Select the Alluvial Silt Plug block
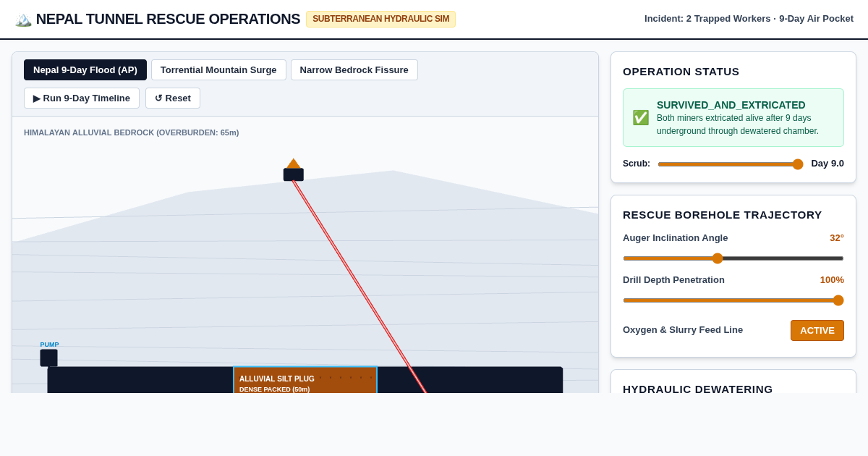 [305, 380]
